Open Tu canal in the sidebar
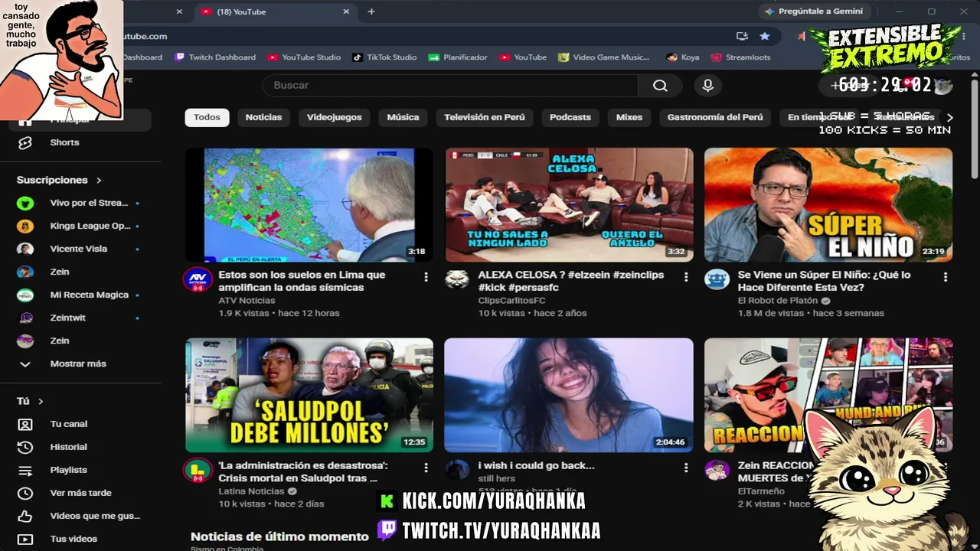The width and height of the screenshot is (980, 551). click(x=68, y=424)
